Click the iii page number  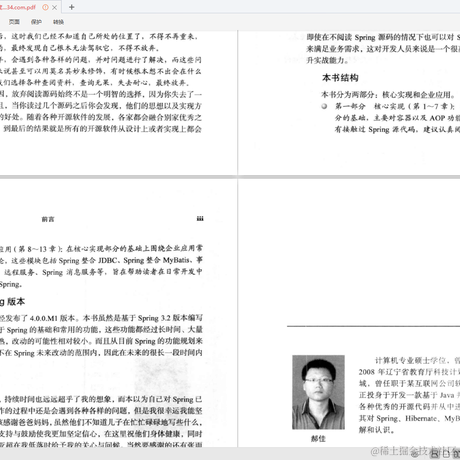(200, 219)
